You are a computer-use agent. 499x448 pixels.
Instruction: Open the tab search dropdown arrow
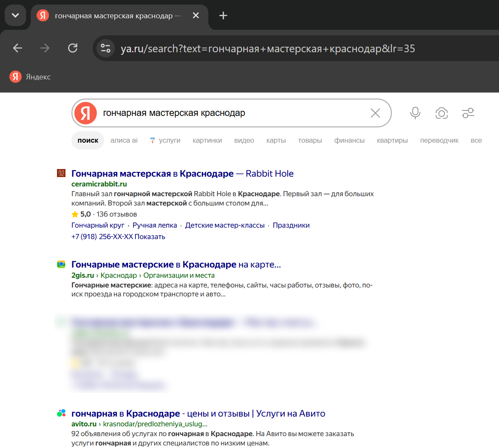15,15
